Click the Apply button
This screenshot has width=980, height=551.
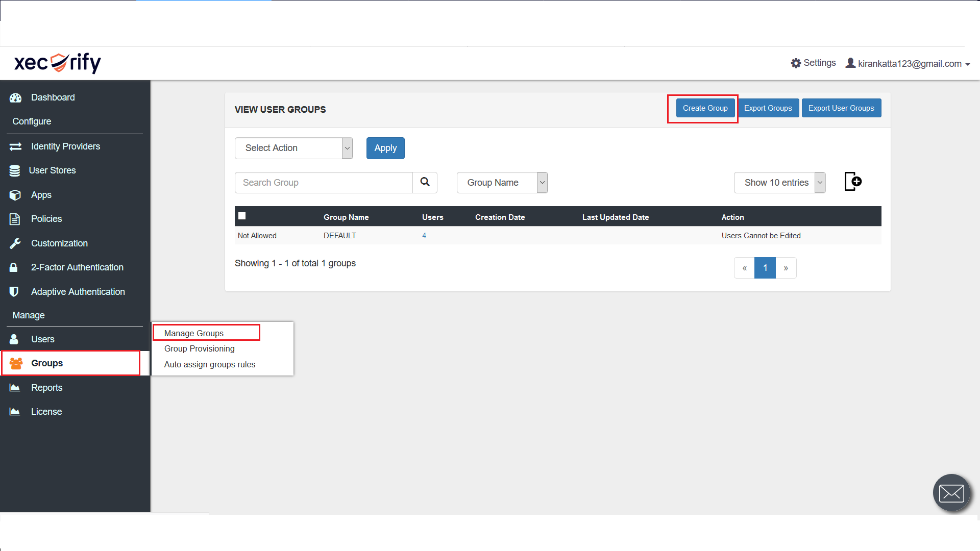point(385,148)
